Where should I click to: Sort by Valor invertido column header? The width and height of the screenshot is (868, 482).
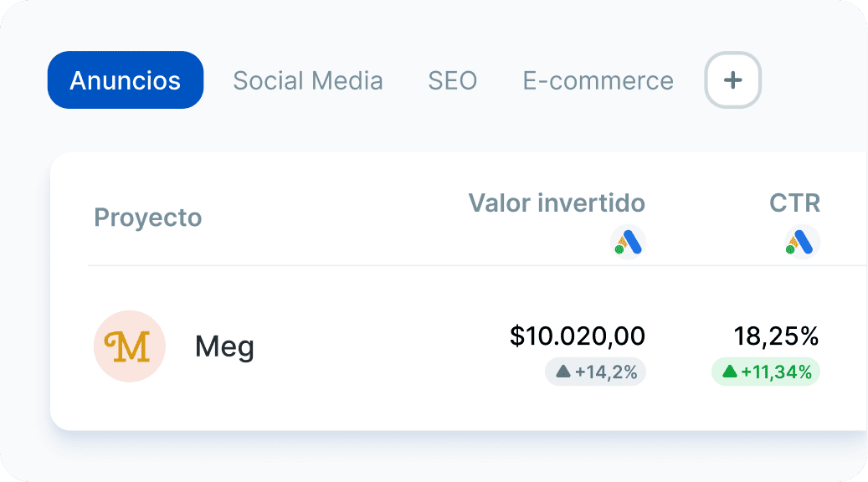[557, 203]
